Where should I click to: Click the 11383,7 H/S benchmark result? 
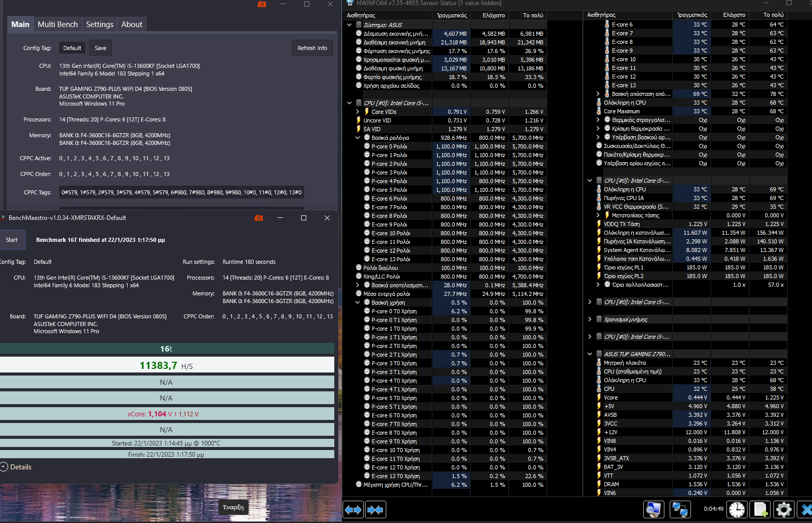(x=166, y=365)
